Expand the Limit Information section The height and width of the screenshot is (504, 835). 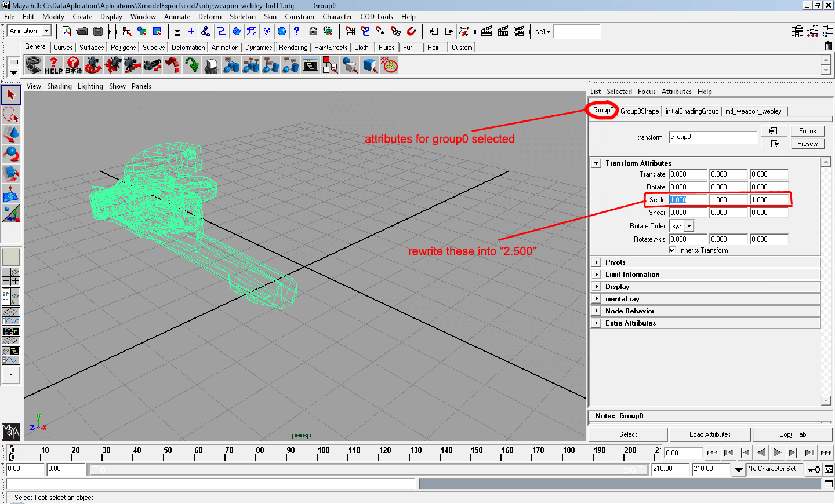tap(596, 275)
